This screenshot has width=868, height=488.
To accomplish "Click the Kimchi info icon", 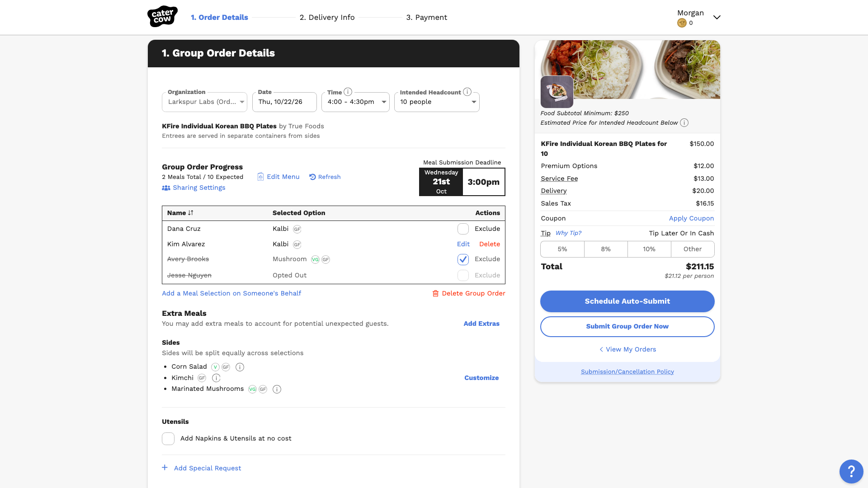I will 216,378.
